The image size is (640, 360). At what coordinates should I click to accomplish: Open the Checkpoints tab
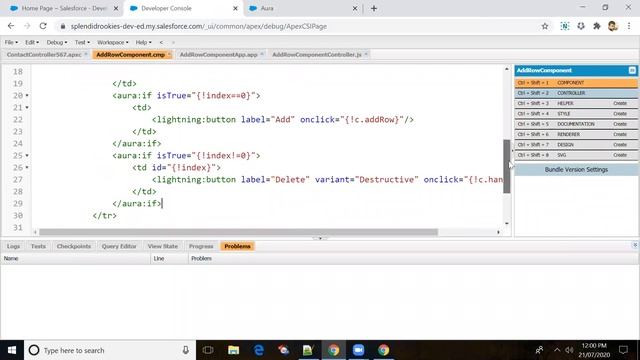74,247
